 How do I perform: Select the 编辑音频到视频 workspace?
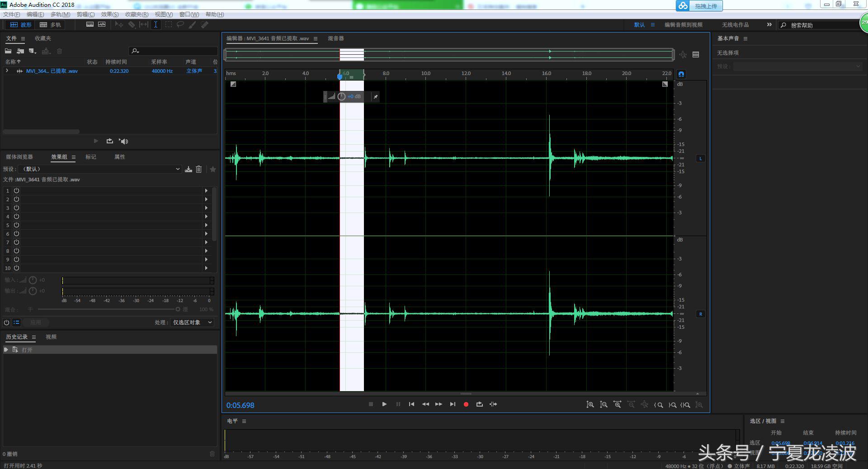683,25
